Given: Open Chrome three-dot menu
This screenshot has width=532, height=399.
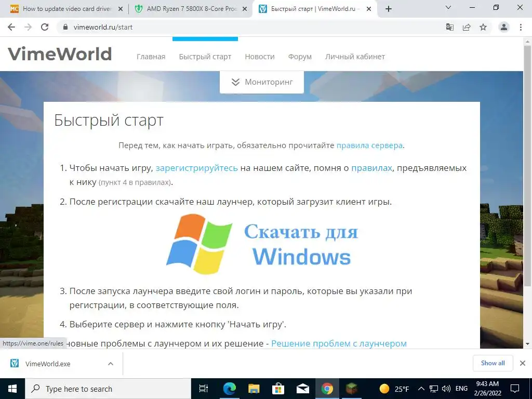Looking at the screenshot, I should (x=521, y=27).
